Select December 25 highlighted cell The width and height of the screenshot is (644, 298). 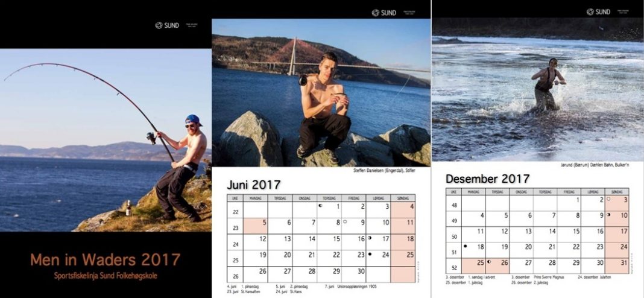click(473, 266)
